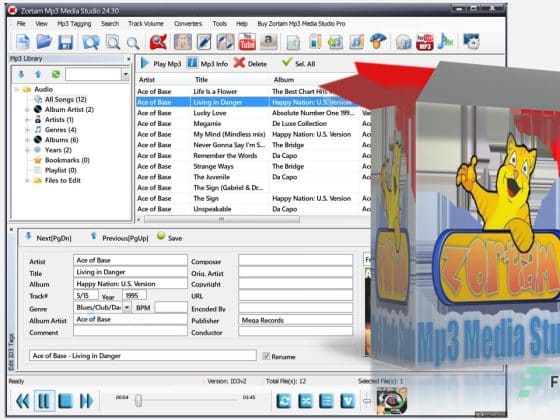Click the small volume slider near album thumbnail
This screenshot has height=420, width=560.
pyautogui.click(x=367, y=401)
